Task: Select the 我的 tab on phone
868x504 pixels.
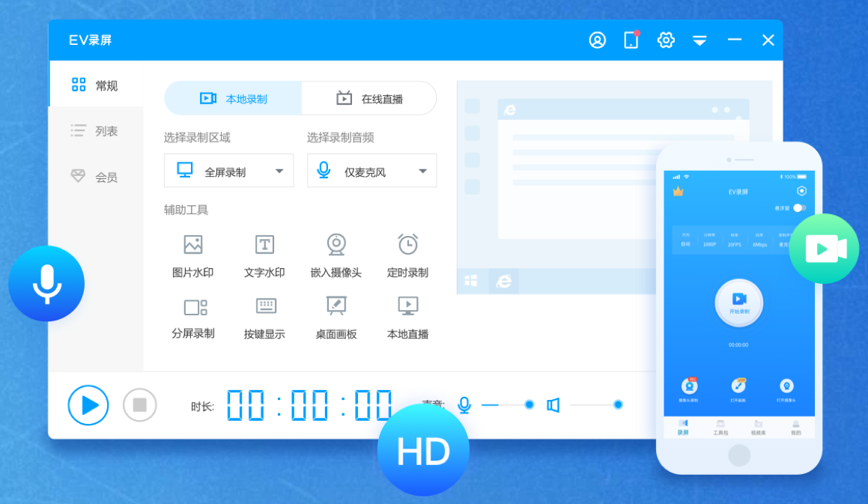Action: 795,428
